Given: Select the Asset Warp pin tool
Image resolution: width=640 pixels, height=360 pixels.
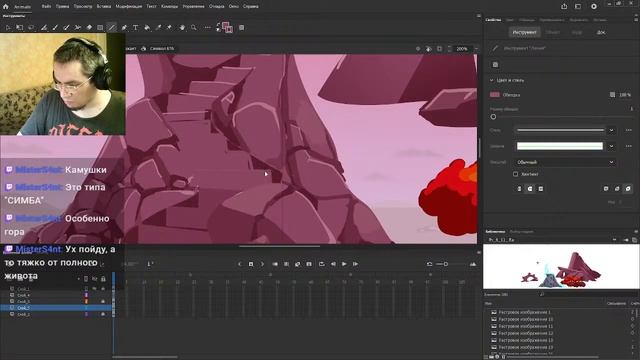Looking at the screenshot, I should 170,28.
